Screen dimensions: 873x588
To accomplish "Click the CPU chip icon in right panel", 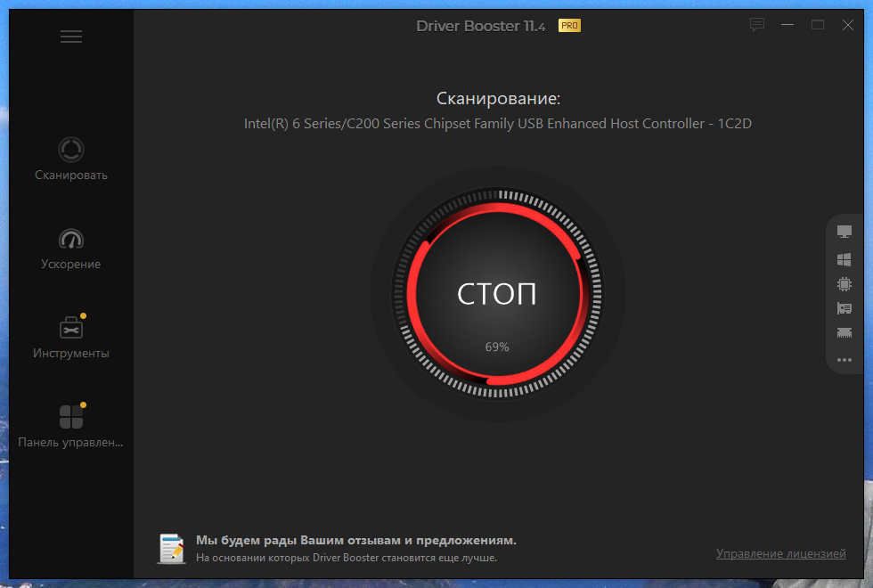I will 844,284.
